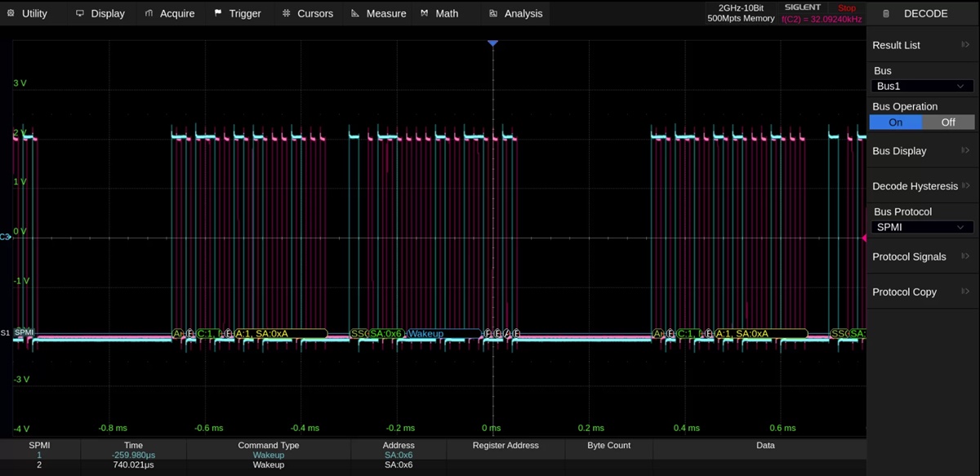Click the Math function icon
Viewport: 980px width, 476px height.
pyautogui.click(x=425, y=14)
